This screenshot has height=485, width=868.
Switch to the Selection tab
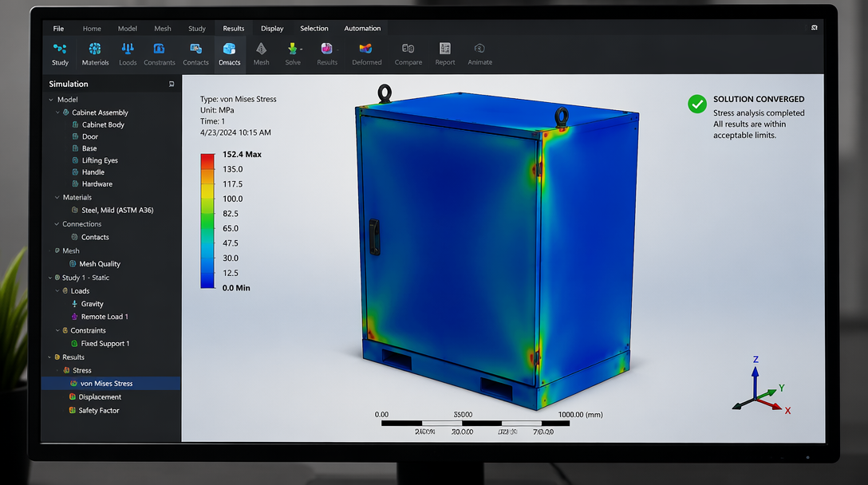(314, 28)
